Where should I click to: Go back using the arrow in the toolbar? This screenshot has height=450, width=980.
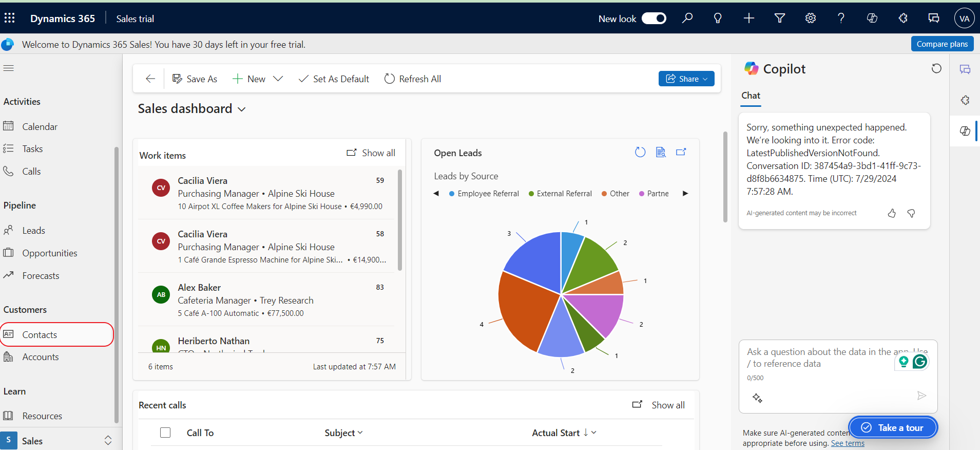[x=150, y=79]
